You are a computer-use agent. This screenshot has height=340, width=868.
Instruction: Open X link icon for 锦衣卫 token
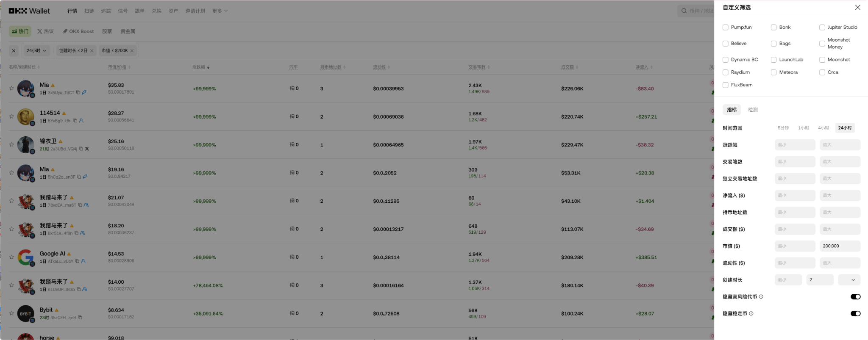(x=87, y=149)
